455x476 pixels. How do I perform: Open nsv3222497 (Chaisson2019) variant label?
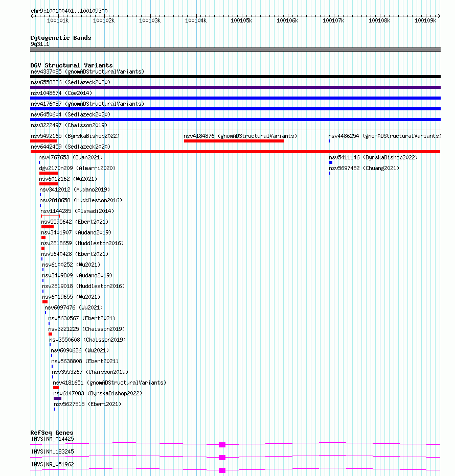[69, 125]
